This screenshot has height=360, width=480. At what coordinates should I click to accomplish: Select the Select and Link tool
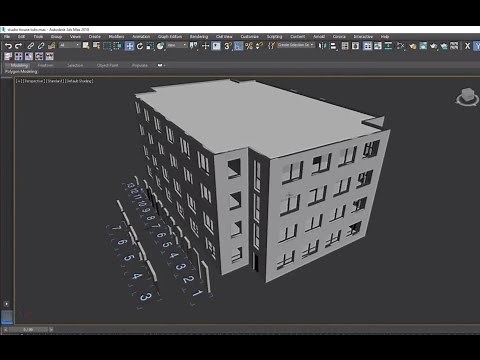tap(30, 46)
